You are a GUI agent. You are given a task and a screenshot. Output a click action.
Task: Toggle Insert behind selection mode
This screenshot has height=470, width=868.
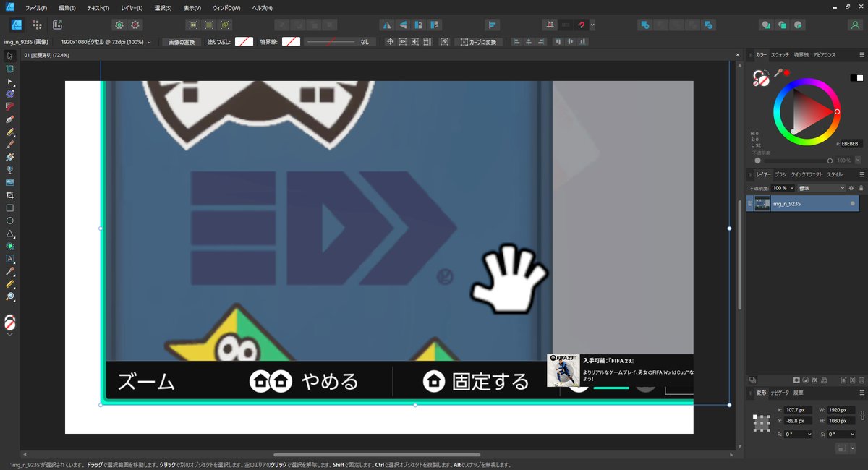coord(766,24)
